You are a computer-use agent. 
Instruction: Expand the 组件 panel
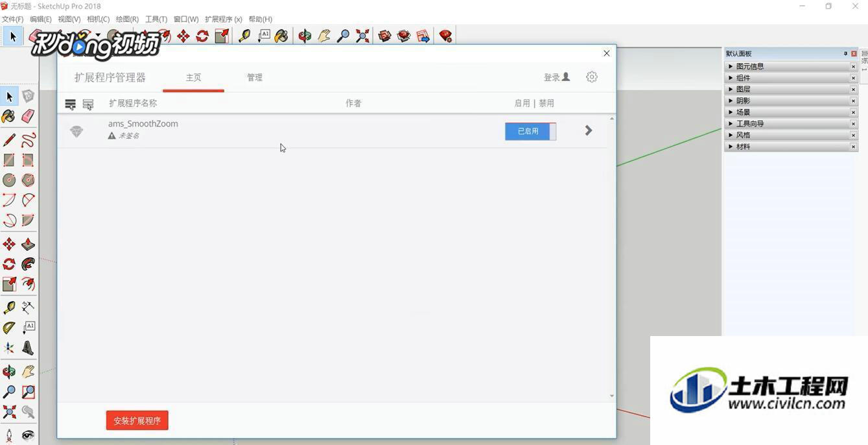tap(790, 78)
